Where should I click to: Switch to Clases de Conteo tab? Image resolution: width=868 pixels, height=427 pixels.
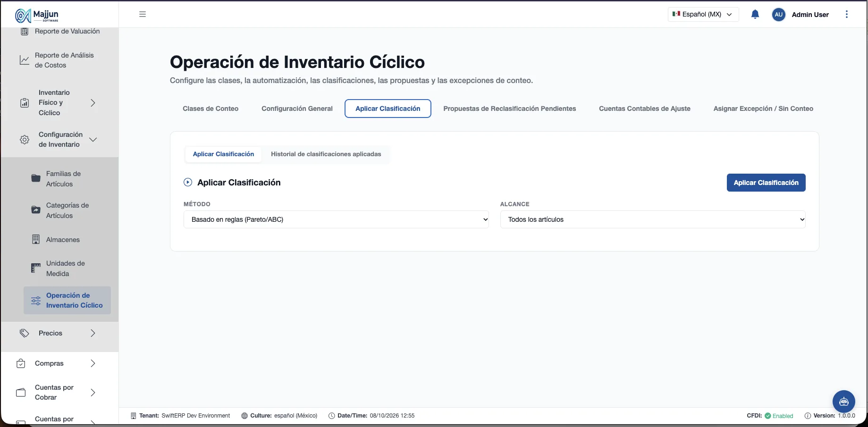point(211,109)
